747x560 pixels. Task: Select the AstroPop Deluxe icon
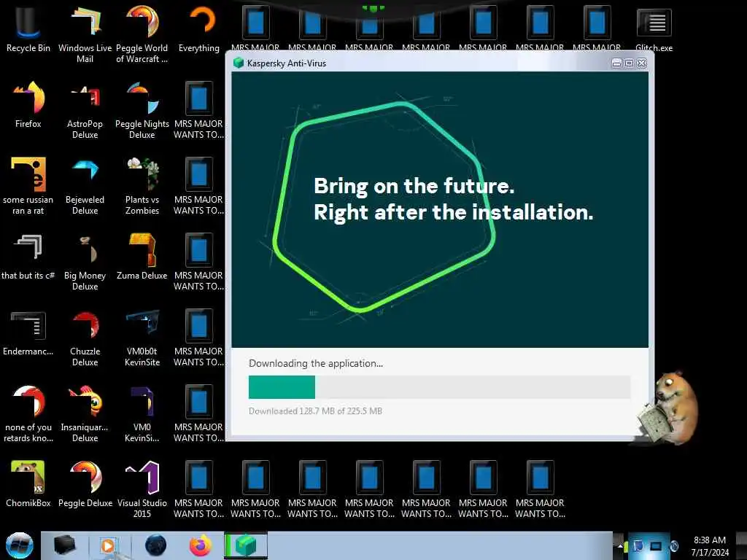point(85,110)
